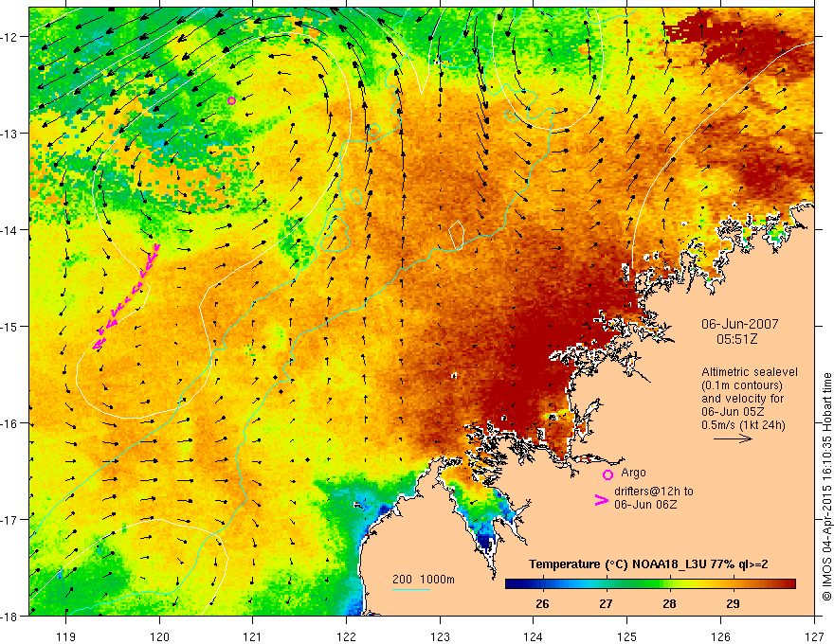
Task: Click the -14 latitude axis label
Action: 10,230
